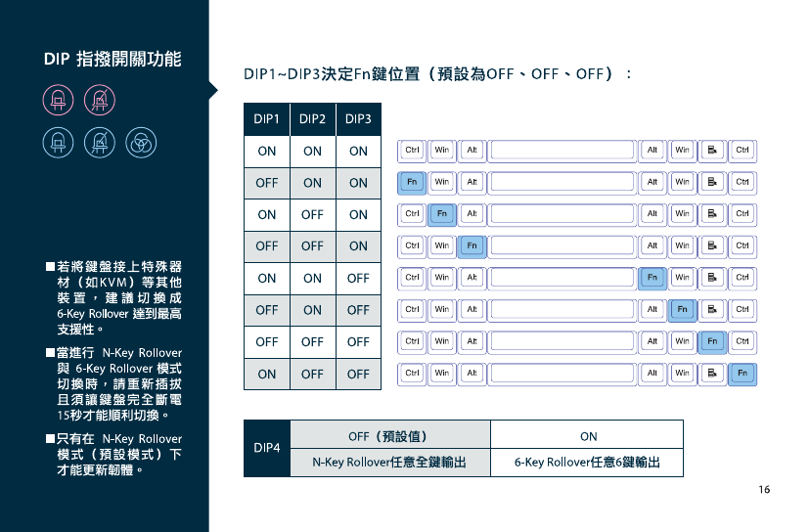Click '6-Key Rollover任意6鍵輸出' cell
Screen dimensions: 810x532
pyautogui.click(x=587, y=463)
